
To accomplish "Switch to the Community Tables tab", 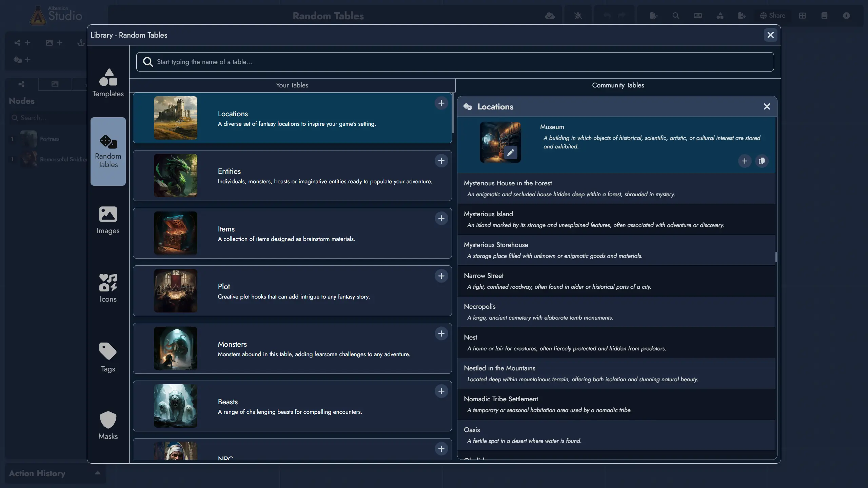I will [x=618, y=85].
